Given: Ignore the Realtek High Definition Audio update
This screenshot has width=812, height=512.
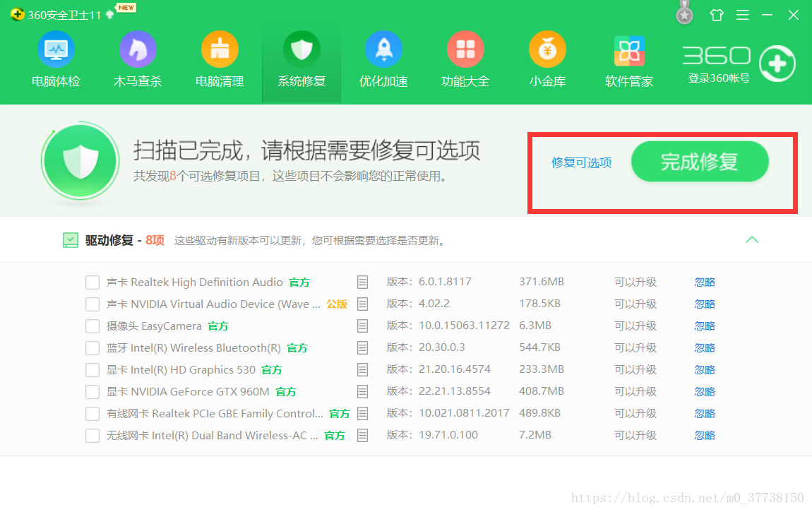Looking at the screenshot, I should click(x=704, y=282).
